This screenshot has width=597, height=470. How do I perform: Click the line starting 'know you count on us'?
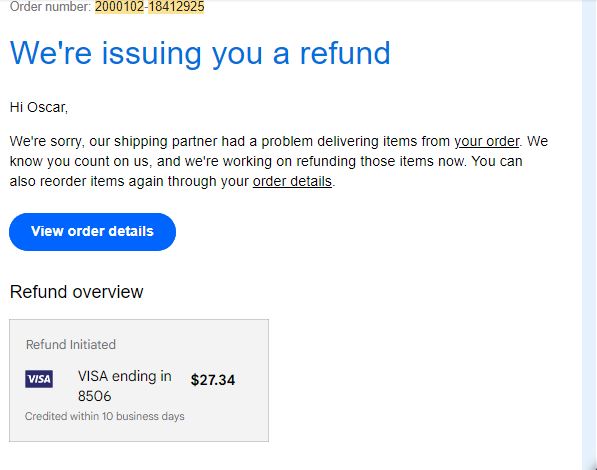pos(266,161)
